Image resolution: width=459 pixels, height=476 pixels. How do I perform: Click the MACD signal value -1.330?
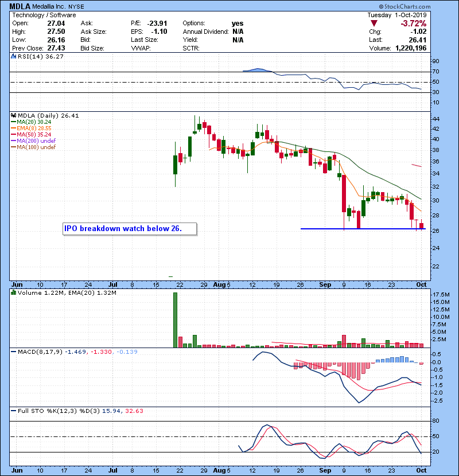tap(102, 352)
